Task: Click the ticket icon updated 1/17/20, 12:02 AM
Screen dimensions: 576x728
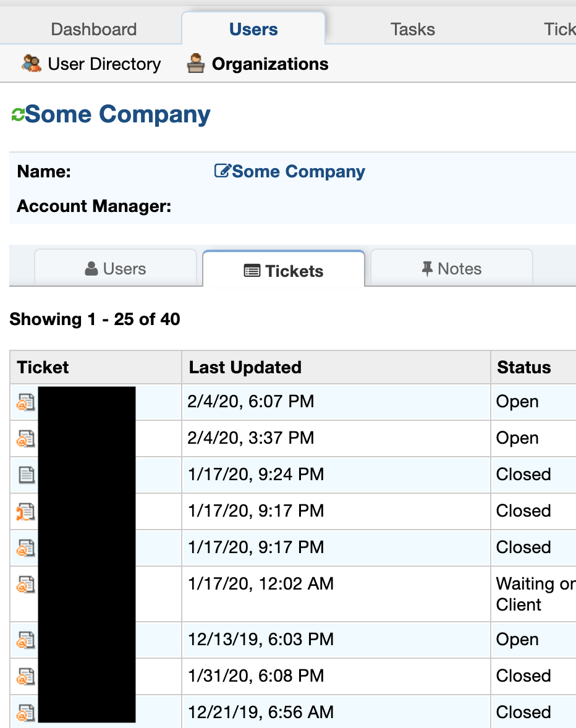Action: coord(26,585)
